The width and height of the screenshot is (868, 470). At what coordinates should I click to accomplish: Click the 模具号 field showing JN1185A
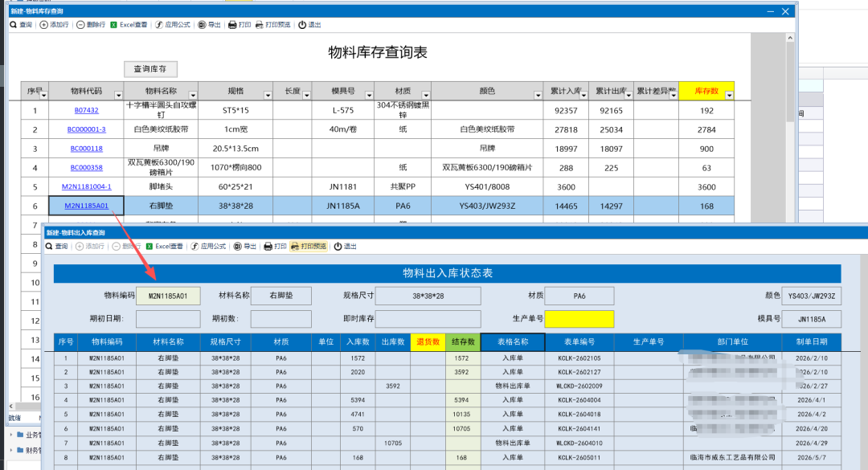(x=812, y=319)
